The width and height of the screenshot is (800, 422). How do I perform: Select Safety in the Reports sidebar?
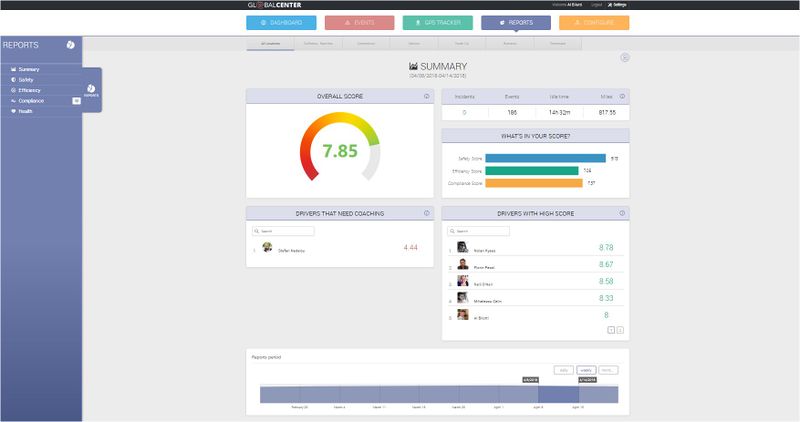(x=25, y=79)
